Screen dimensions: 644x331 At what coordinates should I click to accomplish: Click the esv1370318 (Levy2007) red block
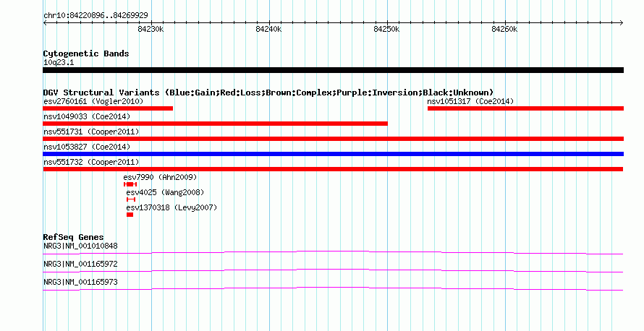(x=130, y=215)
